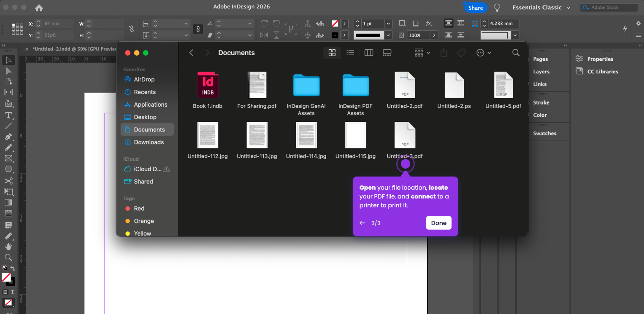Switch Finder to column view
Screen dimensions: 644x314
tap(369, 53)
